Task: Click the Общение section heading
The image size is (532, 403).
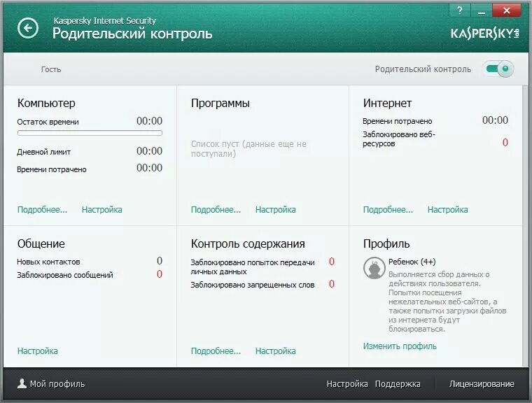Action: coord(41,243)
